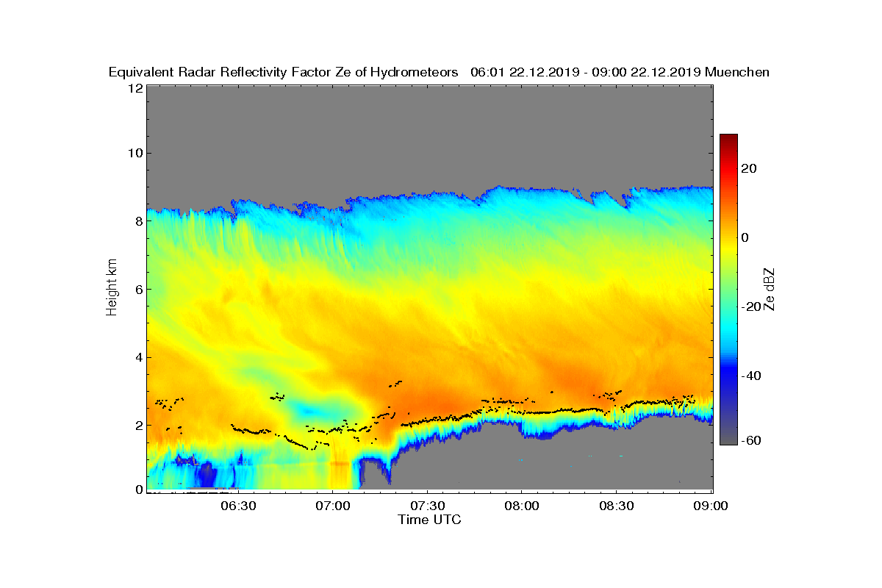Click the gray bottom of the colorbar
The height and width of the screenshot is (588, 882).
click(x=728, y=439)
